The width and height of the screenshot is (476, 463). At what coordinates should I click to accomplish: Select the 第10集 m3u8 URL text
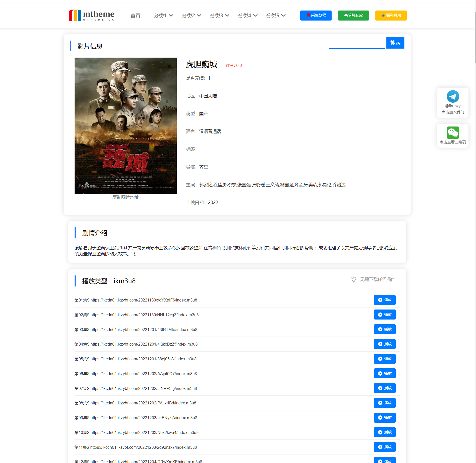(x=145, y=433)
